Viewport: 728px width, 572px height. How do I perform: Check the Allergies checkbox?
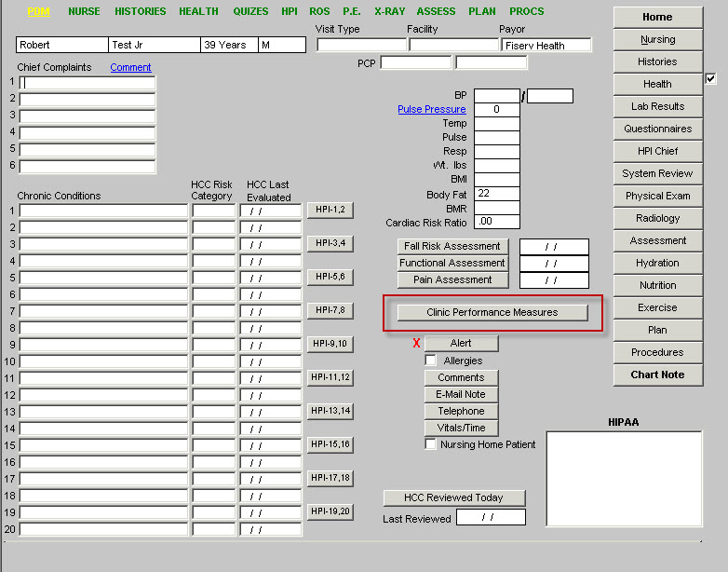point(430,361)
